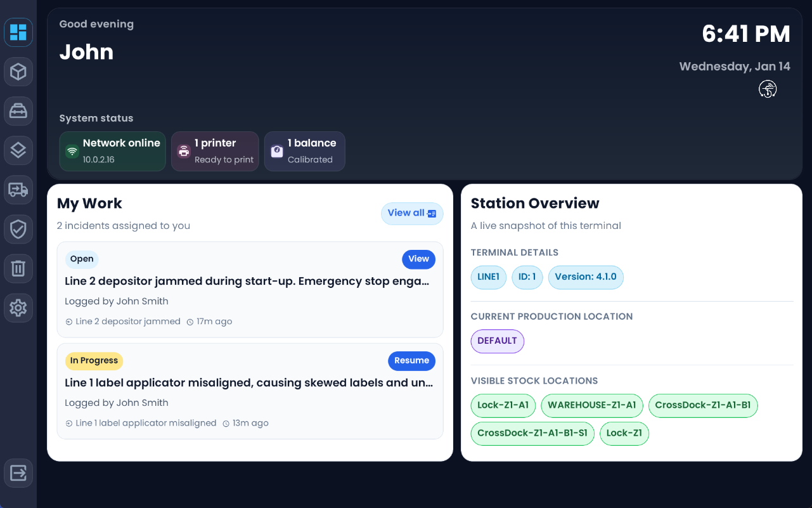Open the dashboard grid icon in the sidebar
The image size is (812, 508).
click(18, 32)
